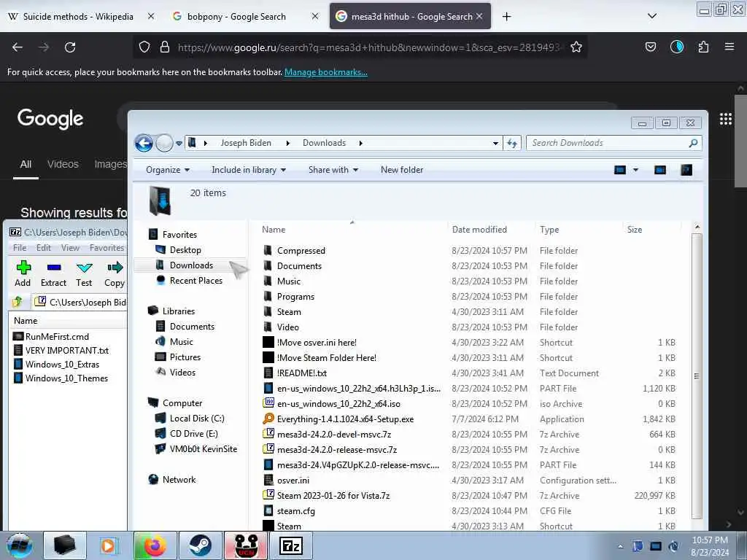Open the Share with dropdown
The width and height of the screenshot is (747, 560).
[x=333, y=170]
